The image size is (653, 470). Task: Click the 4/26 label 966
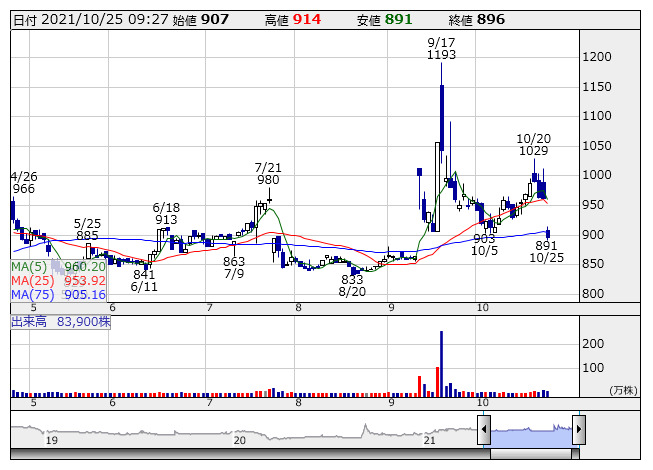point(23,188)
